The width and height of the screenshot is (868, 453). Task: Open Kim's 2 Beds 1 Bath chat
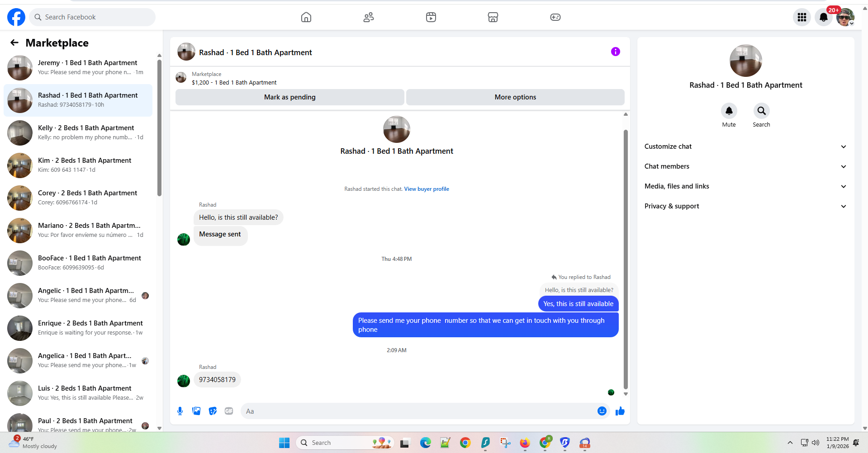(78, 165)
